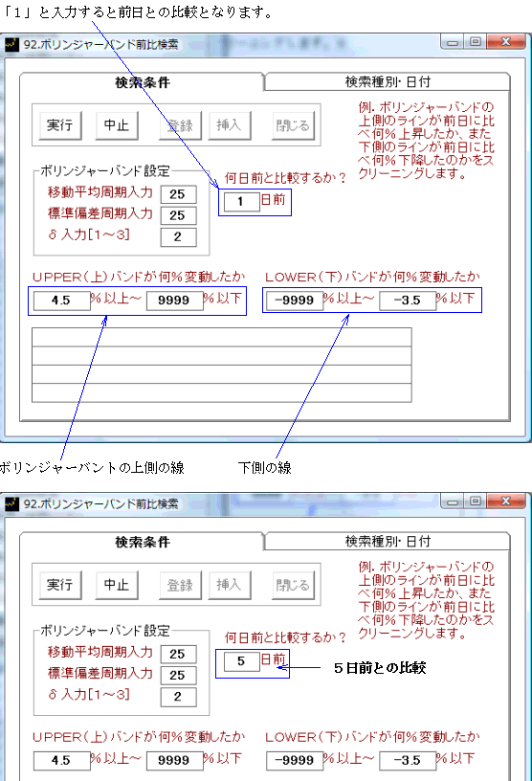Click 移動平均周期入力 field in the upper window
The width and height of the screenshot is (532, 781).
pyautogui.click(x=178, y=194)
